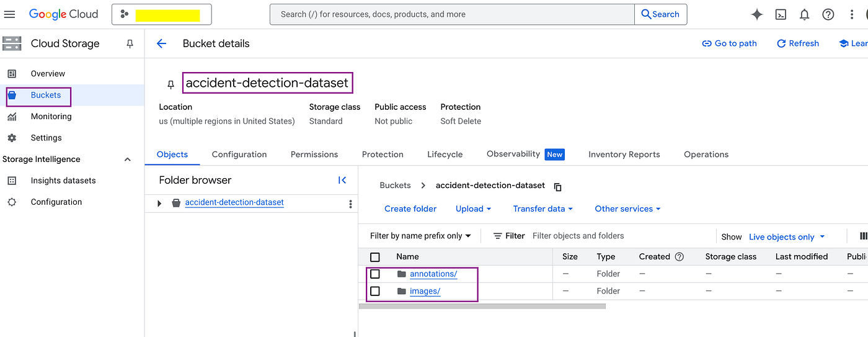
Task: Click the Created column help icon
Action: pyautogui.click(x=679, y=256)
